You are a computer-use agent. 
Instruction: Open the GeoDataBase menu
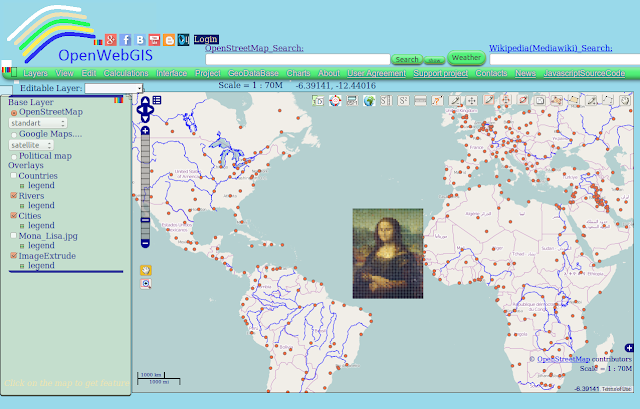[x=253, y=73]
